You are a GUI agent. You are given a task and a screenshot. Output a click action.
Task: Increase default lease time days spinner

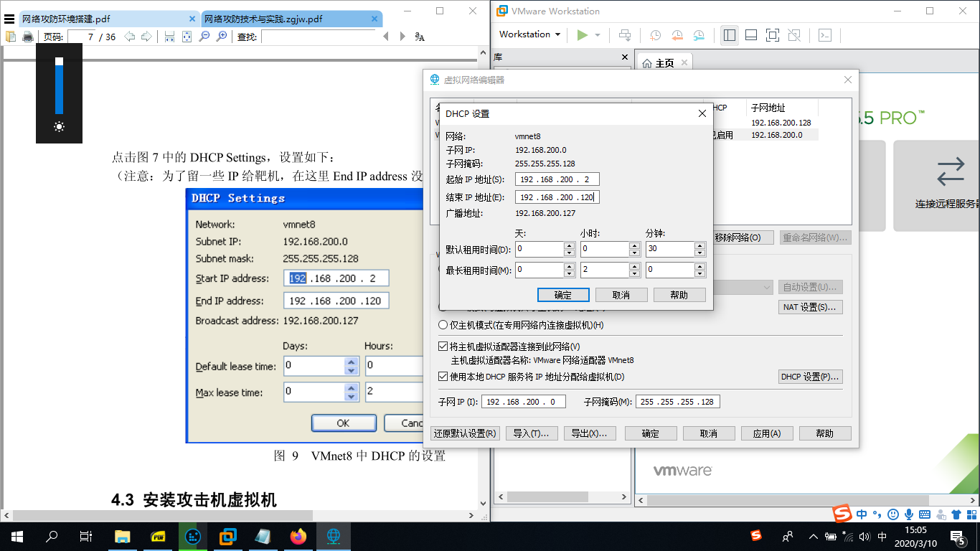569,245
